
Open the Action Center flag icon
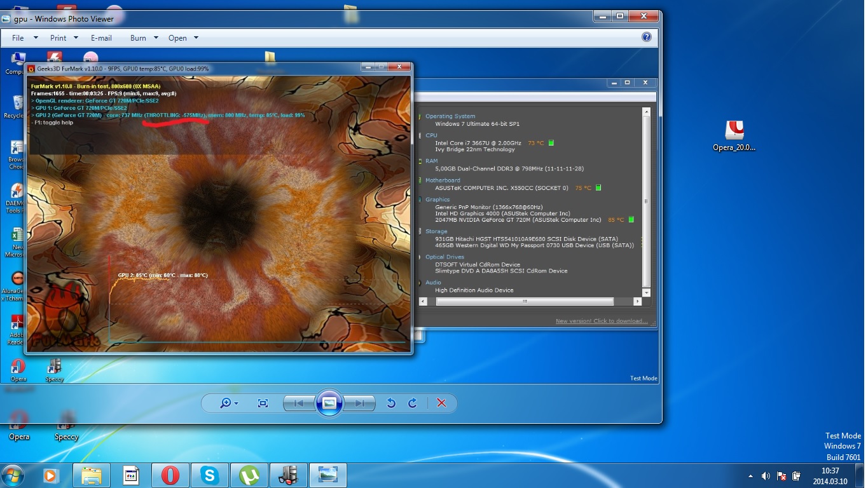(781, 475)
